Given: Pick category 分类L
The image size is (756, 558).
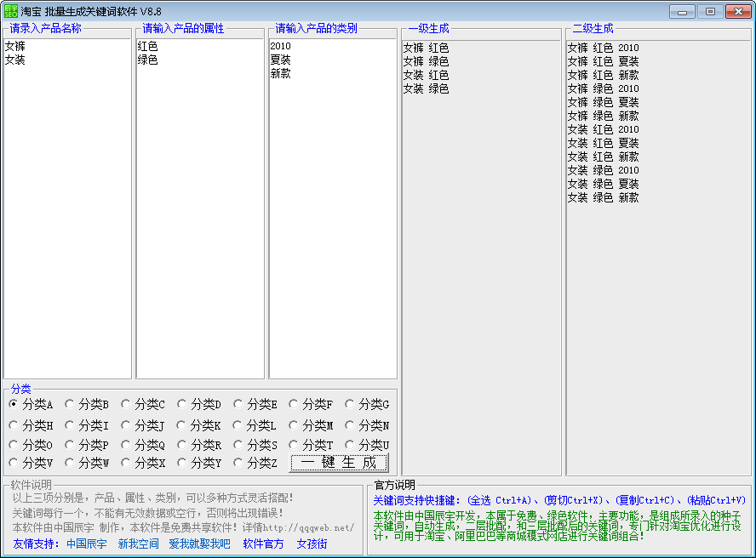Looking at the screenshot, I should point(255,425).
